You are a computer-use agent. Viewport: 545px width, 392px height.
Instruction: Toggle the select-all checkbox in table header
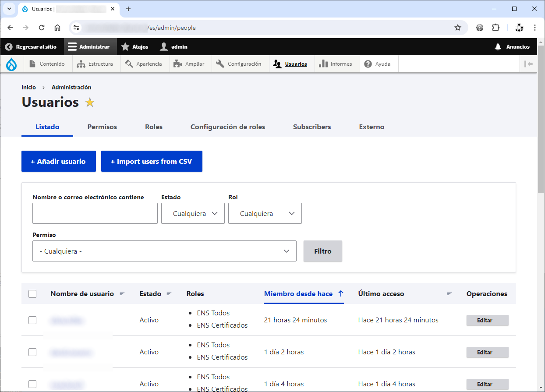[x=32, y=294]
